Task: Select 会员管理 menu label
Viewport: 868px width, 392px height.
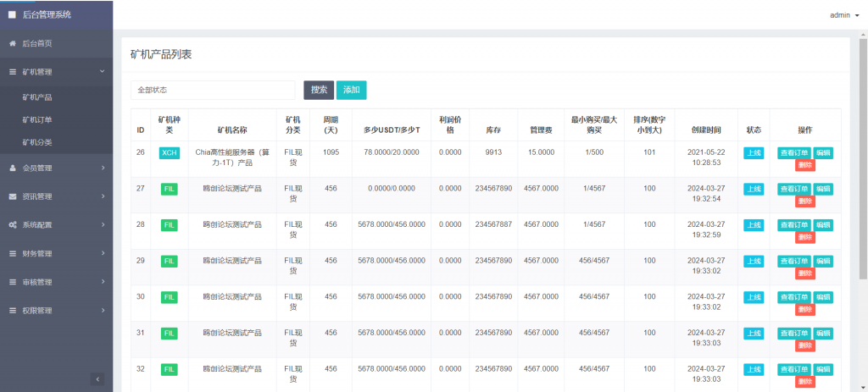Action: (37, 168)
